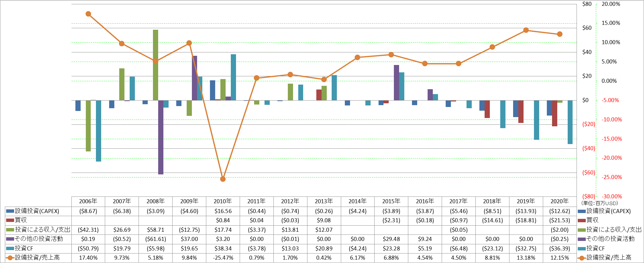This screenshot has width=644, height=263.
Task: Select 設備投資/売上高 entry in right-side legend
Action: [x=604, y=258]
